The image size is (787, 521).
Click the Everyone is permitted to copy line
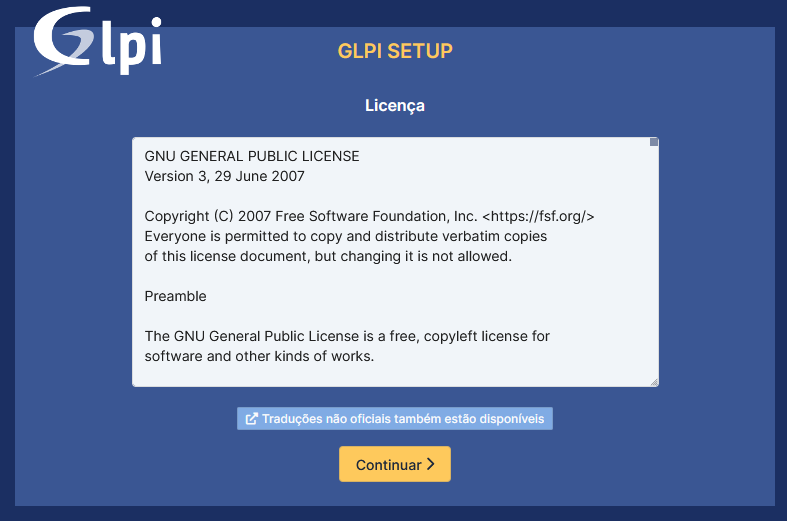[346, 236]
